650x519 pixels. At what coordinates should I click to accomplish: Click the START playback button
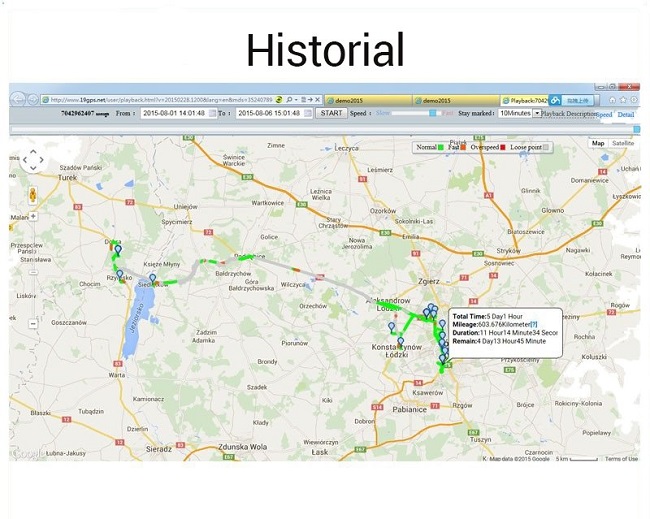pos(331,113)
